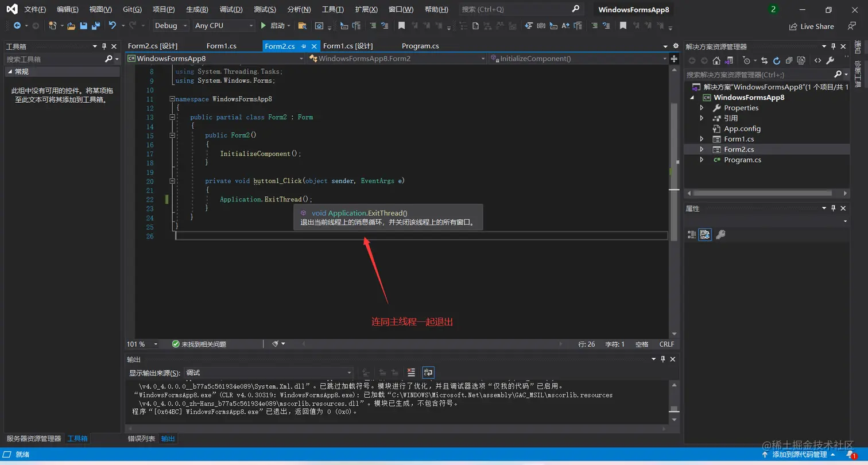Image resolution: width=868 pixels, height=465 pixels.
Task: Click the Save All icon
Action: (x=96, y=26)
